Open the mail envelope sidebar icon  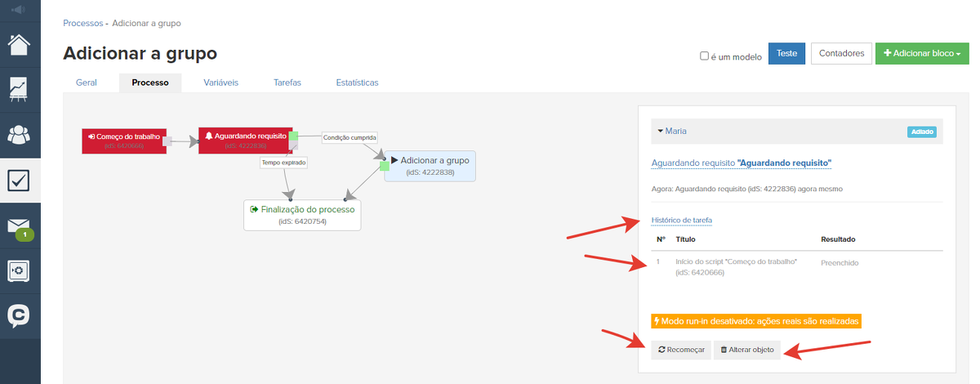pyautogui.click(x=20, y=225)
